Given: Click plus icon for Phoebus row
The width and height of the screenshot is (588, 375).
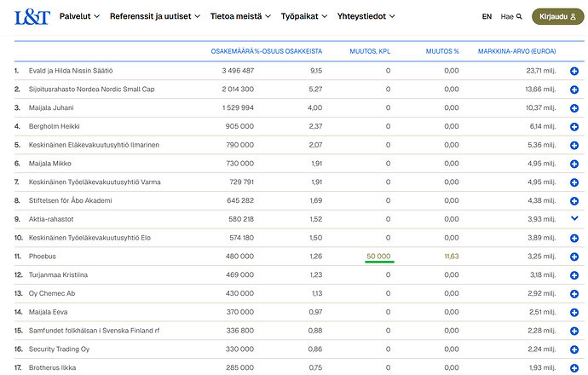Looking at the screenshot, I should click(x=574, y=257).
